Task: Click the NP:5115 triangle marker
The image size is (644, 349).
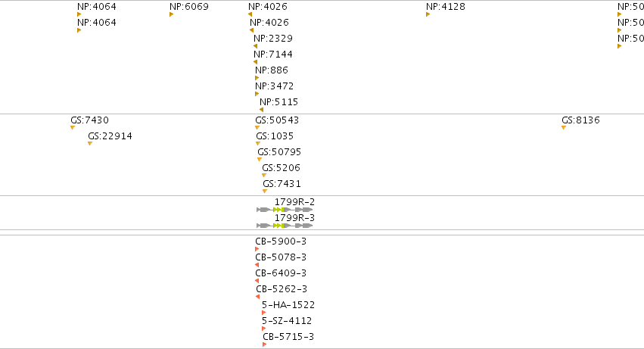Action: tap(261, 110)
